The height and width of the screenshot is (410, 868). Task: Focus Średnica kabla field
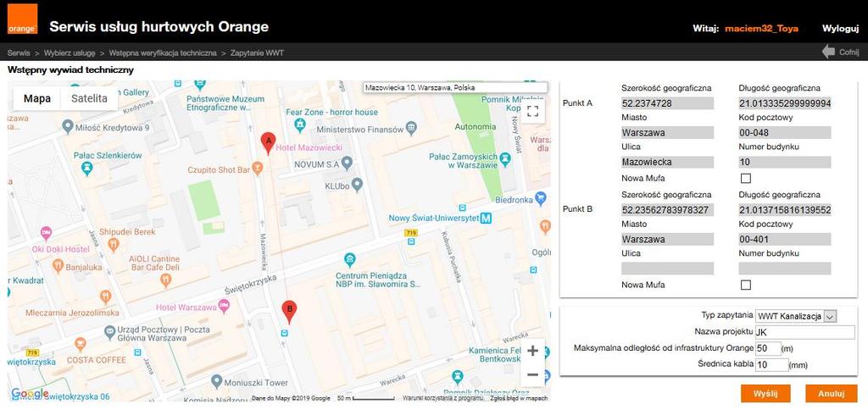coord(771,364)
